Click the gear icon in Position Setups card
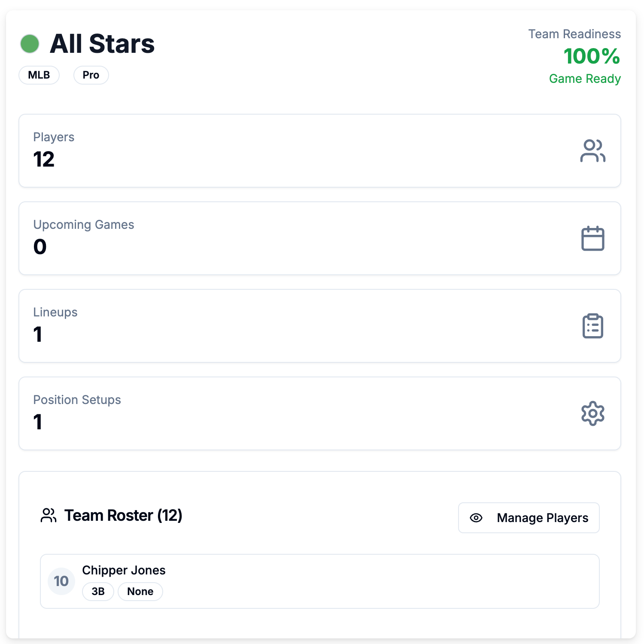Viewport: 644px width, 644px height. (x=592, y=413)
